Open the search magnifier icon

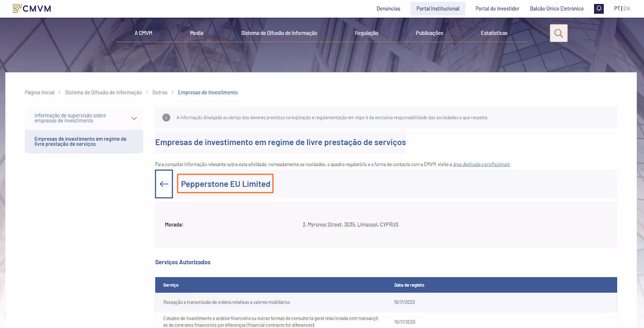559,33
